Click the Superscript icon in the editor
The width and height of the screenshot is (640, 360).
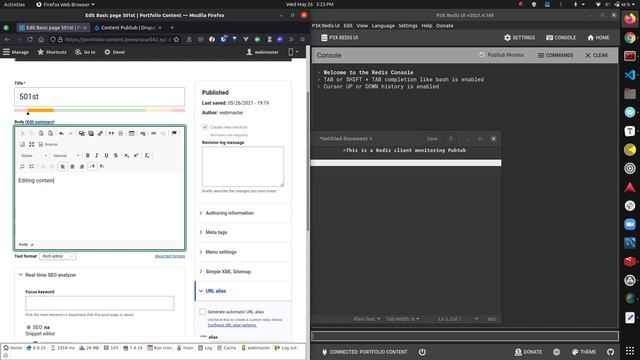coord(136,156)
